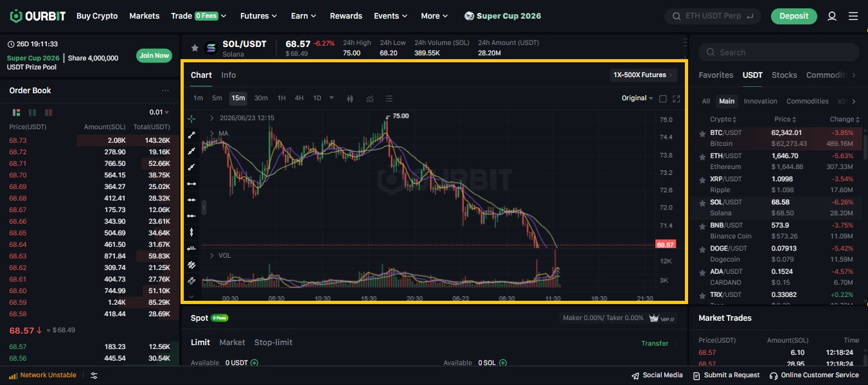Open order book display settings next to Network Unstable
The image size is (868, 385).
tap(94, 375)
